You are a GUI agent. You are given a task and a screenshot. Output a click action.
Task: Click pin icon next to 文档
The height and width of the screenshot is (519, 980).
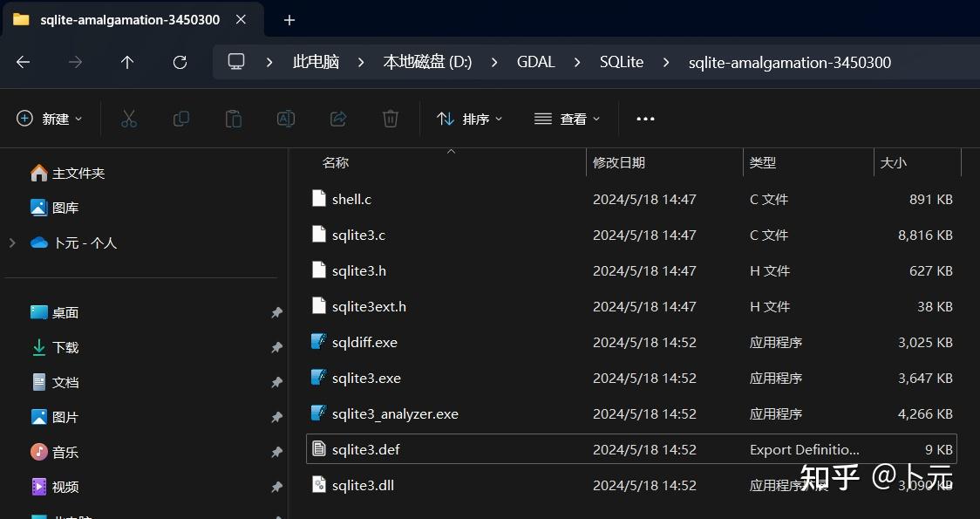(x=276, y=382)
